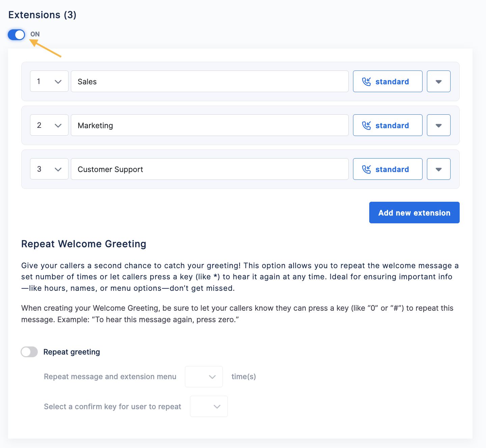
Task: Click into the Customer Support name field
Action: pos(210,169)
